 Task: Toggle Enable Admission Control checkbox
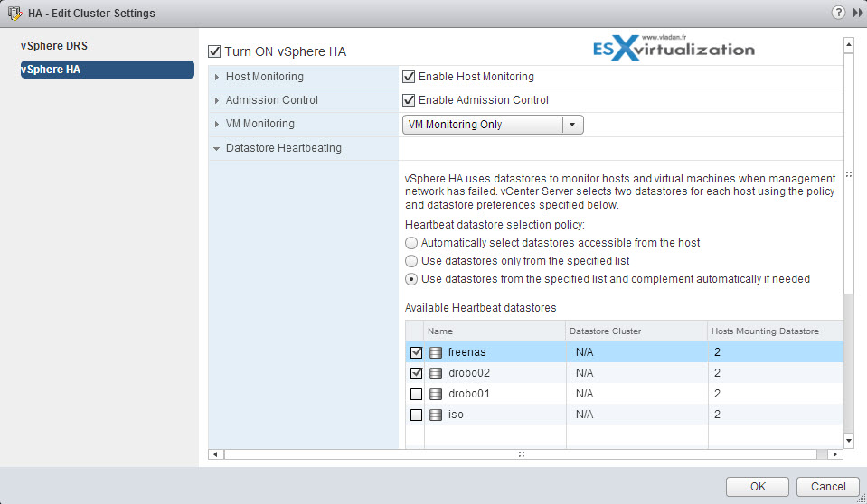point(409,100)
